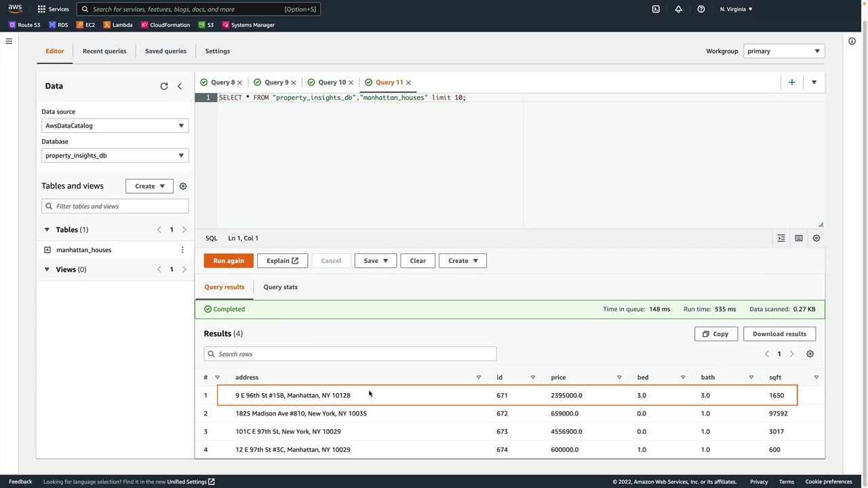Image resolution: width=868 pixels, height=488 pixels.
Task: Refresh the Data panel
Action: 163,86
